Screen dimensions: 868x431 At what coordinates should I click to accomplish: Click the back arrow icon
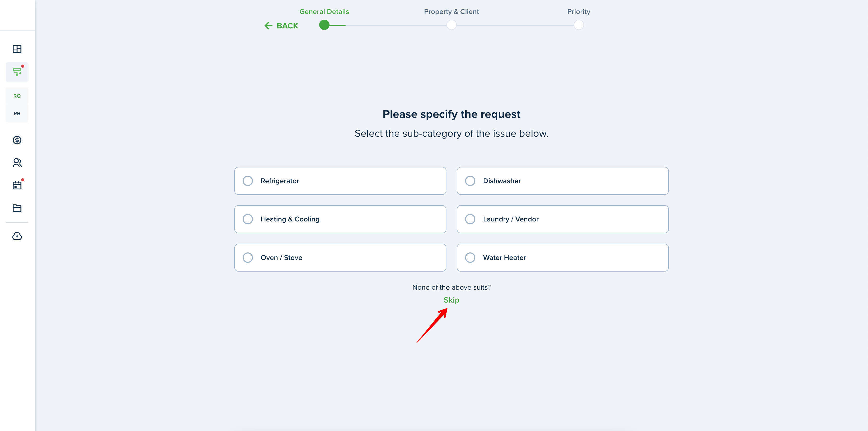coord(268,26)
